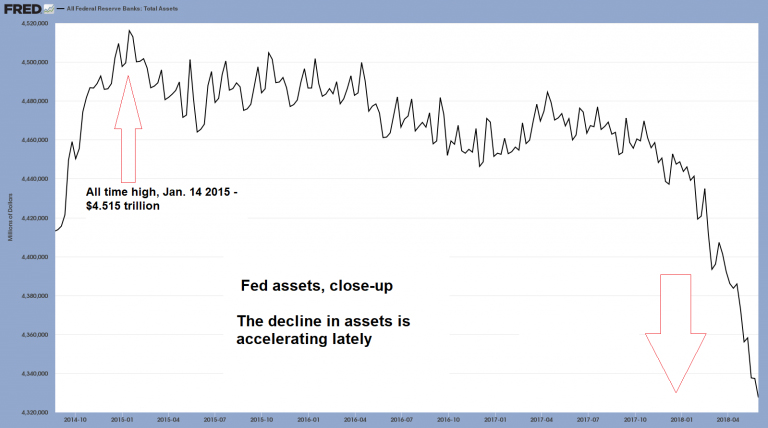Click the red upward arrow annotation

[x=128, y=128]
